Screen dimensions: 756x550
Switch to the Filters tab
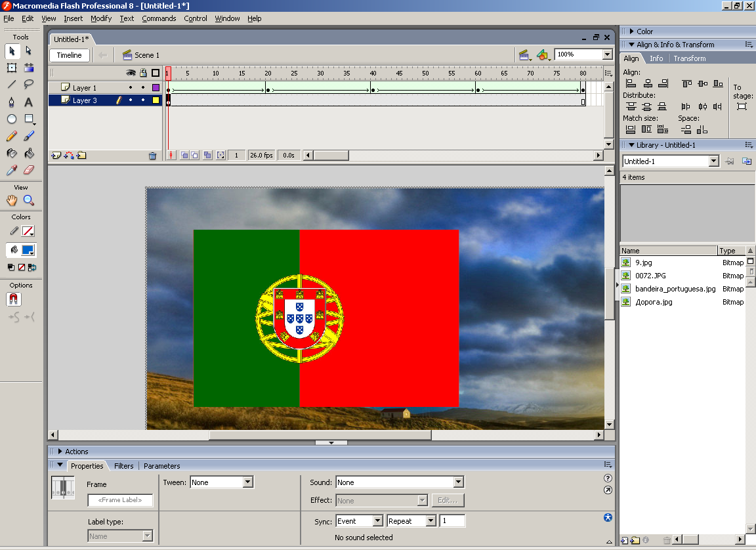pyautogui.click(x=124, y=466)
